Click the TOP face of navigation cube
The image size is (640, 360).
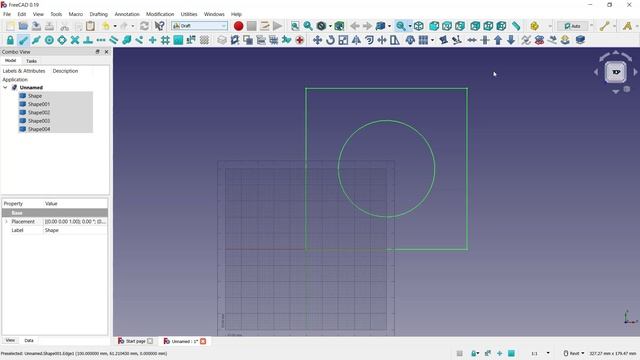pyautogui.click(x=616, y=72)
